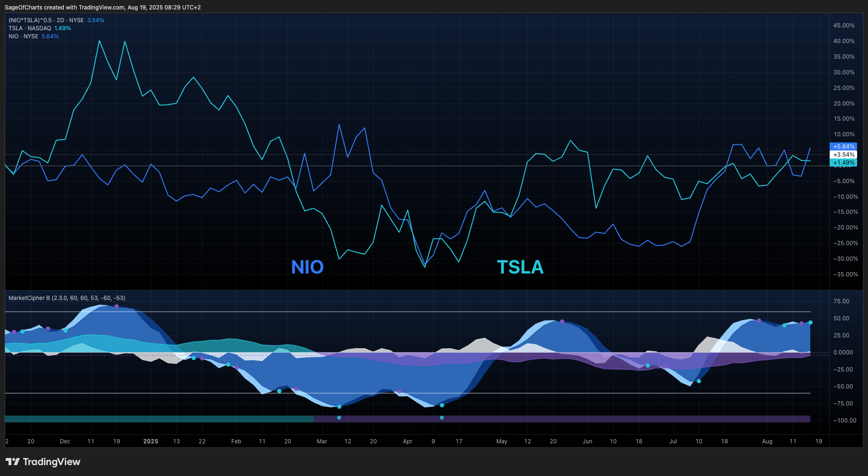Click the -25.00% price scale label

(x=845, y=243)
